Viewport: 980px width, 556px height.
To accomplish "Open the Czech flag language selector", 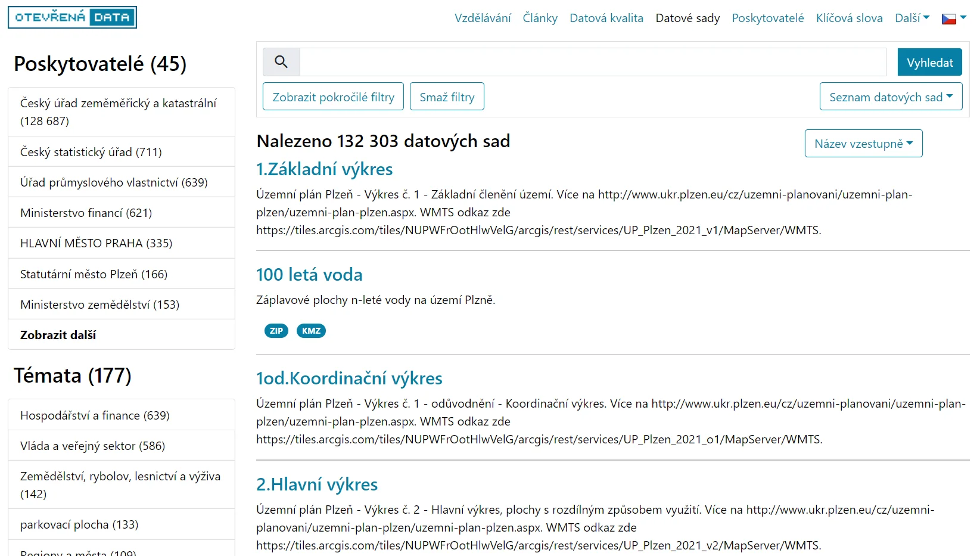I will click(x=953, y=18).
